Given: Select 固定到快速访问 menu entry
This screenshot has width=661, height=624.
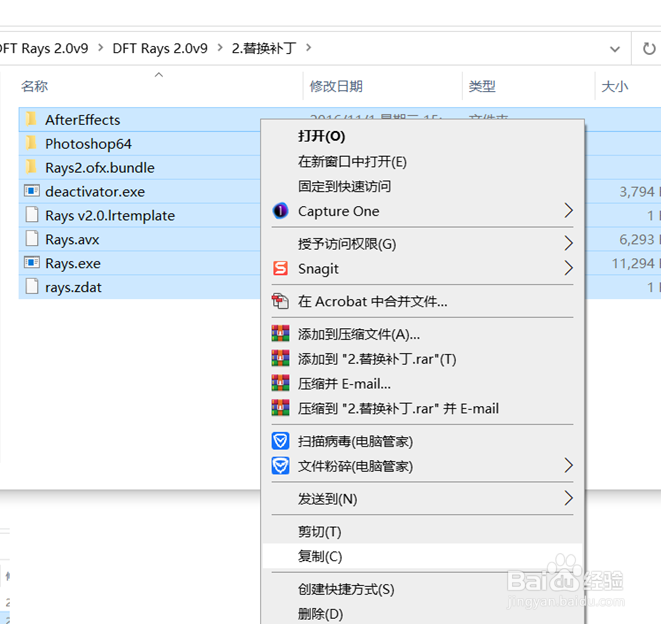Looking at the screenshot, I should (422, 186).
